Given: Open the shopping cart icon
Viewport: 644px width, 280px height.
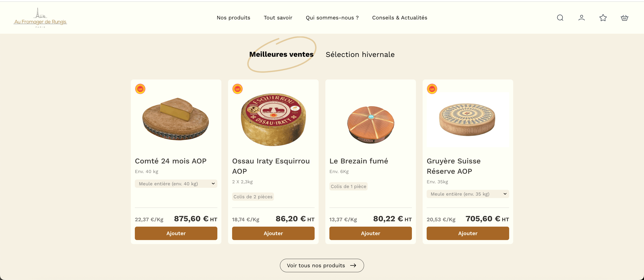Looking at the screenshot, I should coord(624,18).
